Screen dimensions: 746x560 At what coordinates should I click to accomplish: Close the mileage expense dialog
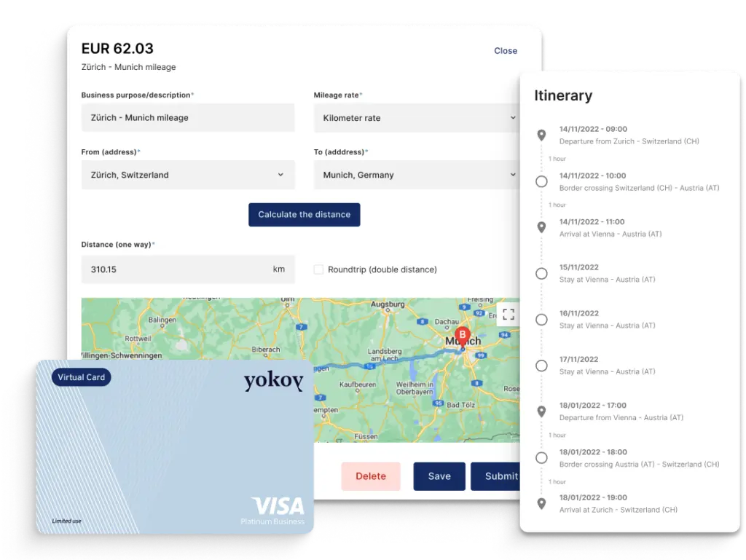pos(506,51)
